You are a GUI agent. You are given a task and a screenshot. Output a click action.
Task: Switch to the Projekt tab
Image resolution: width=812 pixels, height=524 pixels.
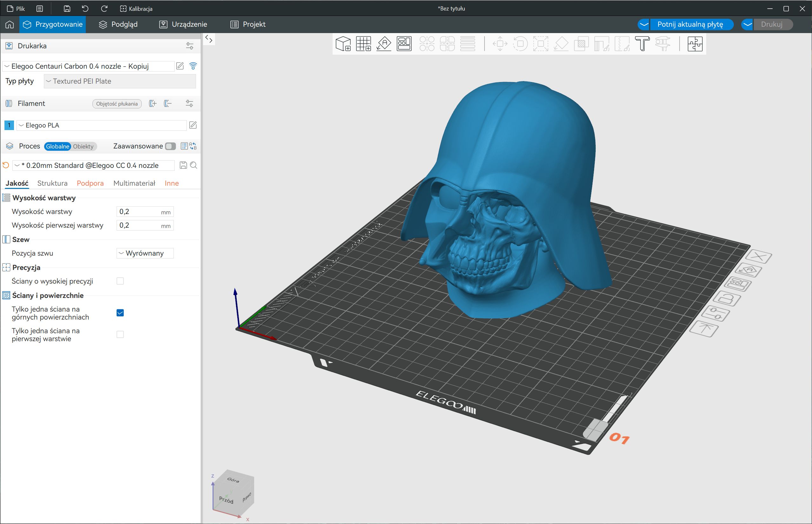pos(248,24)
